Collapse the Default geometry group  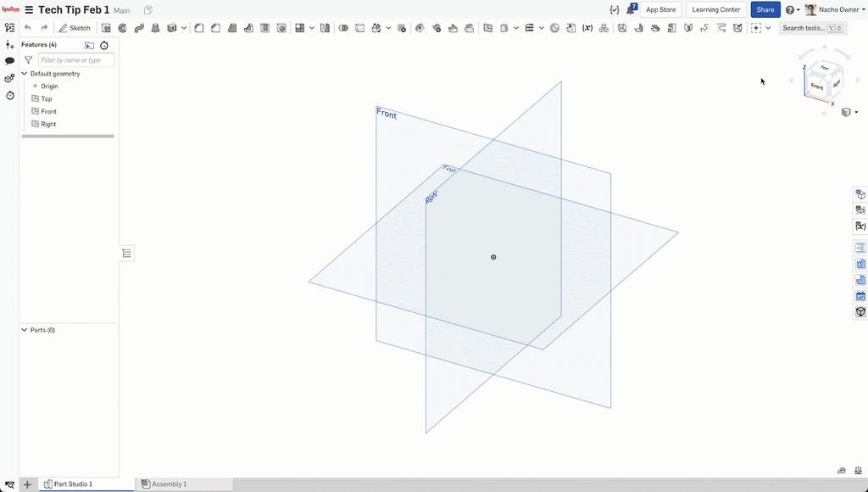25,73
